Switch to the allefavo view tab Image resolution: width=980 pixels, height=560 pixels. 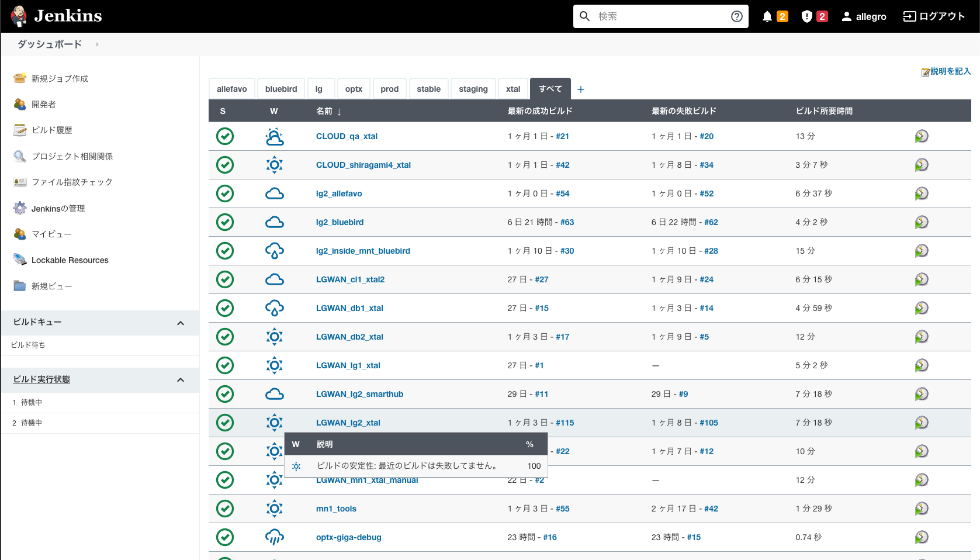click(x=232, y=89)
